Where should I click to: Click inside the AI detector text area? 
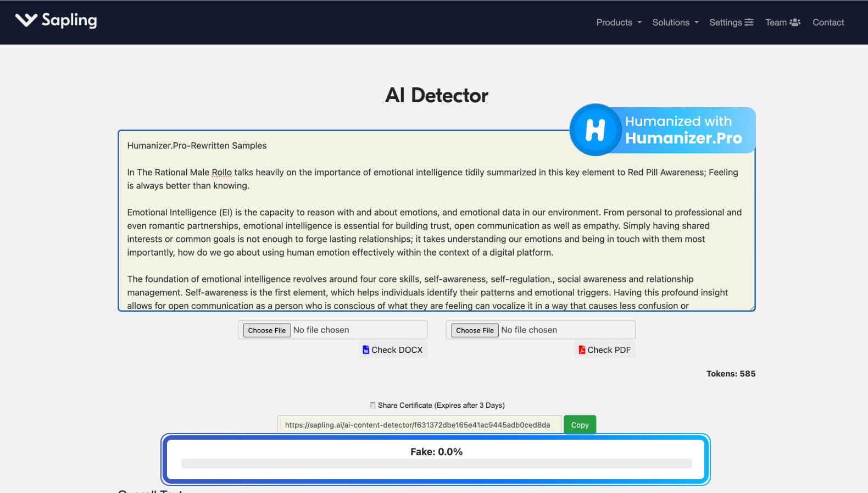click(437, 221)
